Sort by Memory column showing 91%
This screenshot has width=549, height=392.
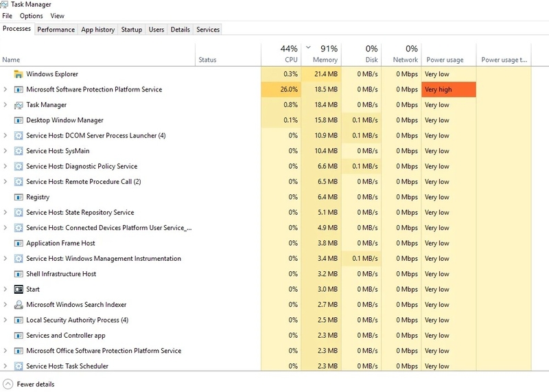tap(321, 55)
